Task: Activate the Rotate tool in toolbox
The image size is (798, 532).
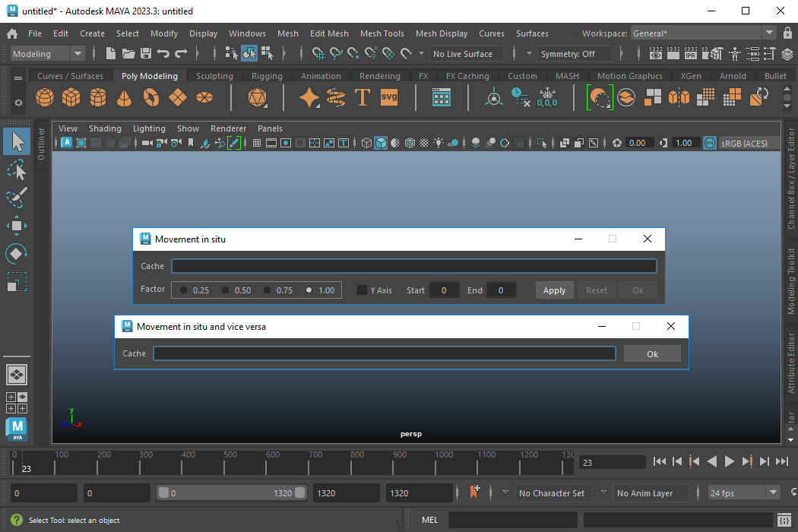Action: click(17, 254)
